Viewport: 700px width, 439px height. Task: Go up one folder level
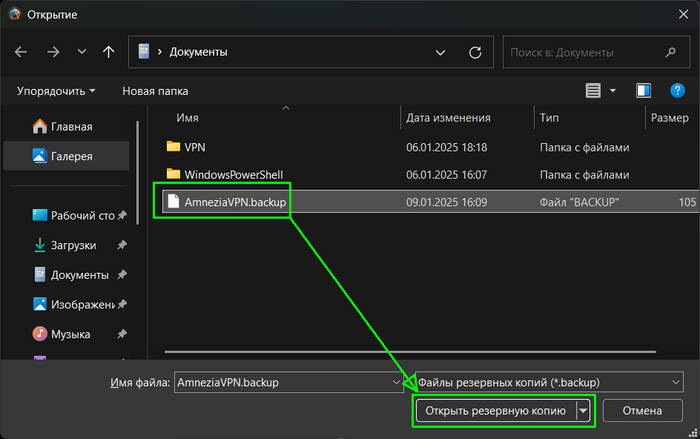[x=108, y=52]
